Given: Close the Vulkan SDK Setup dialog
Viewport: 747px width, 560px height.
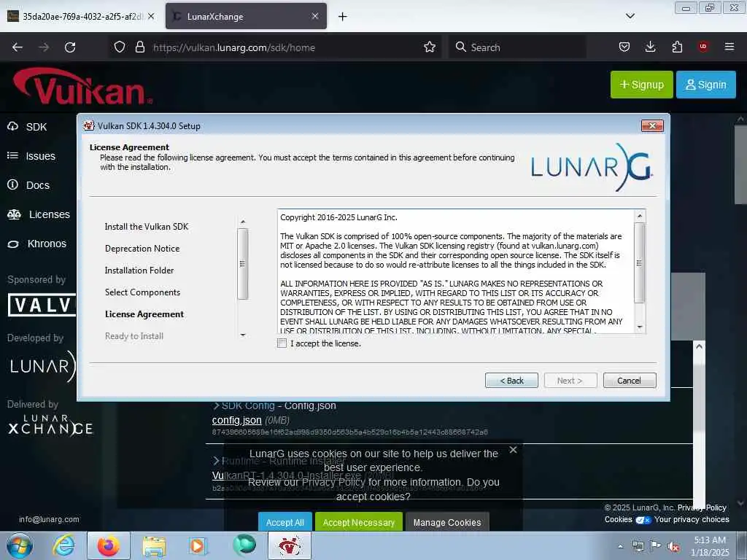Looking at the screenshot, I should [652, 125].
